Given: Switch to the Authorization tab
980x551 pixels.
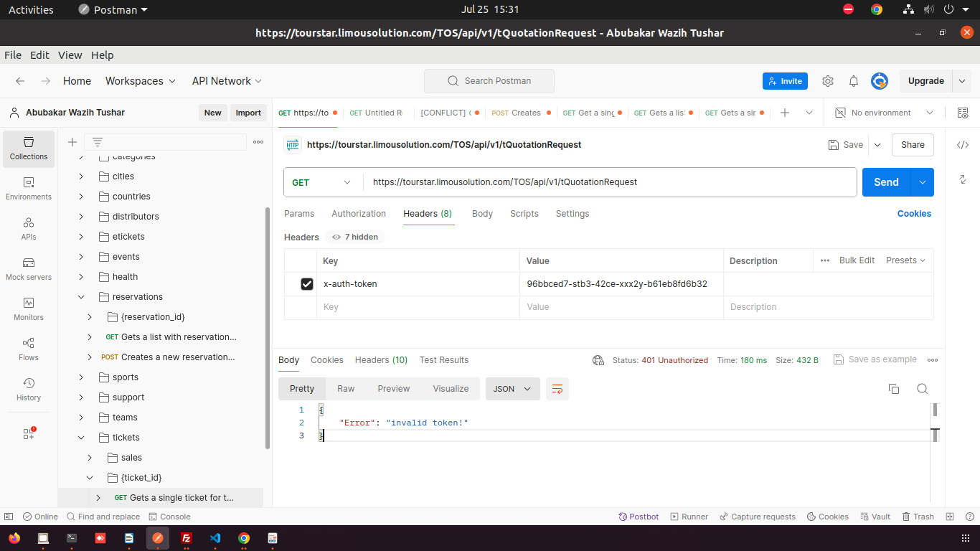Looking at the screenshot, I should coord(359,214).
